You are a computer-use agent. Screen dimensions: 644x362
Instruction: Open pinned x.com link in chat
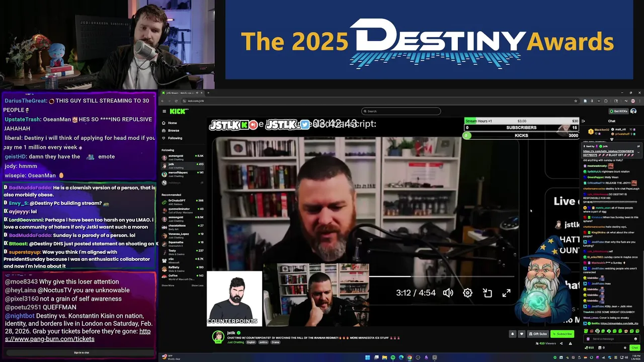point(608,153)
